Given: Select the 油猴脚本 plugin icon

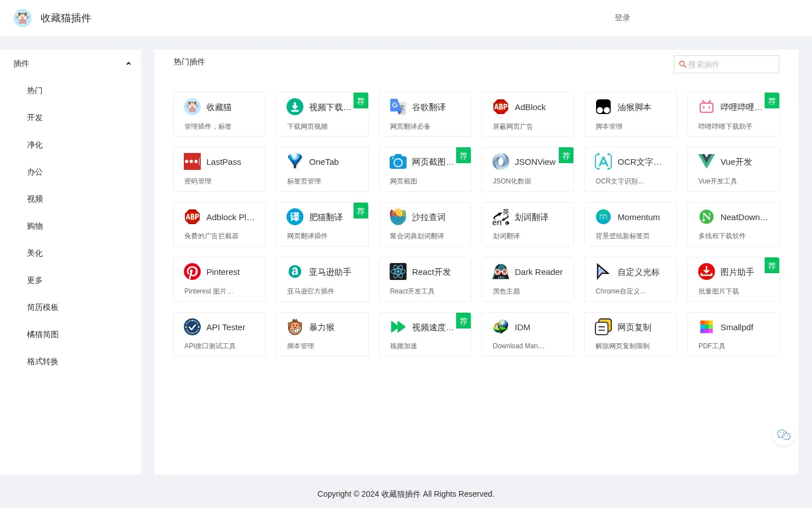Looking at the screenshot, I should (x=603, y=107).
